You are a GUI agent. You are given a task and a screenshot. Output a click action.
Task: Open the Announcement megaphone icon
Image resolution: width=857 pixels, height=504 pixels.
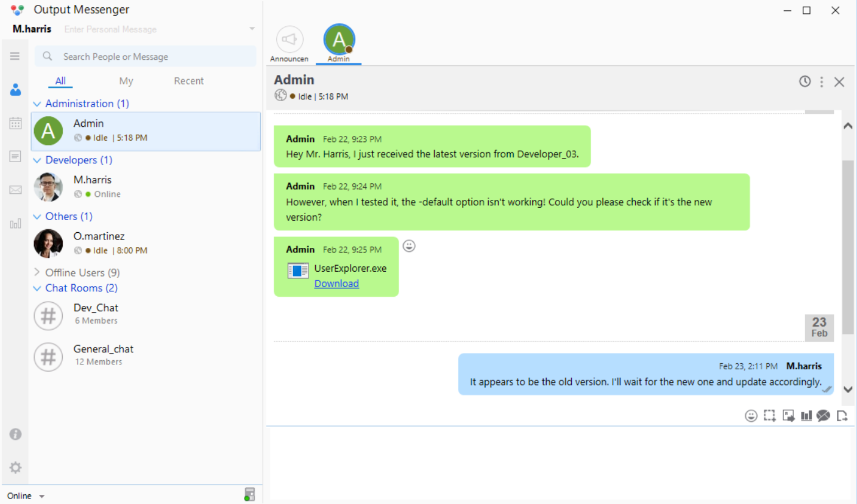click(x=290, y=40)
